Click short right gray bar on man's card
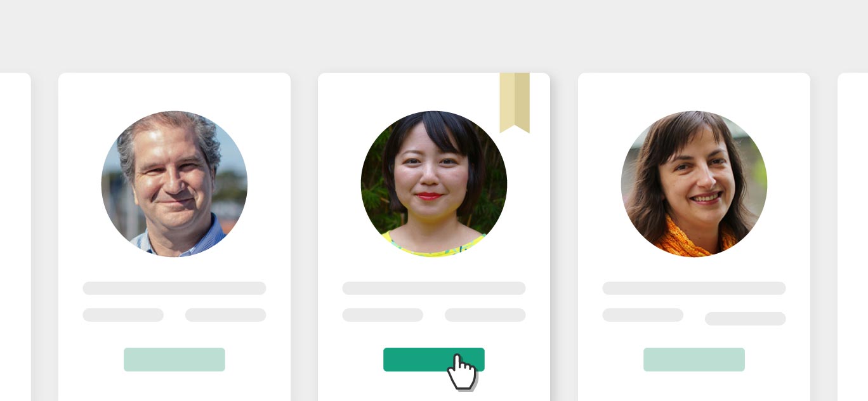Viewport: 868px width, 401px height. click(x=225, y=315)
